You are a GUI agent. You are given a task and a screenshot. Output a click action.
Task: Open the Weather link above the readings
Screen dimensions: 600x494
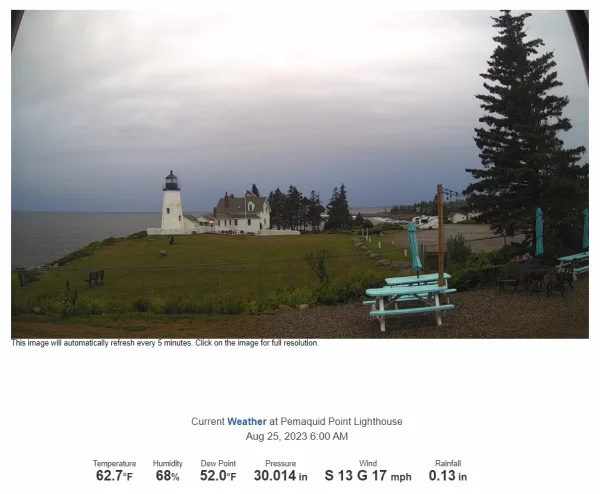pos(246,421)
